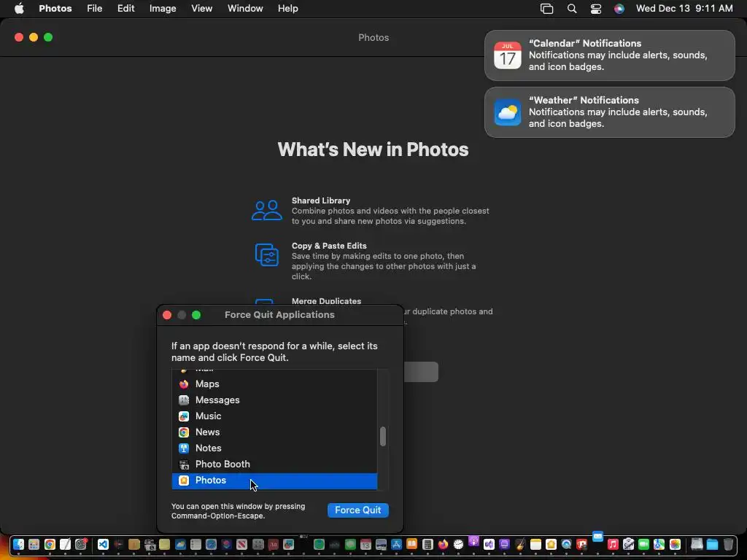Open Spotlight search in the menu bar
This screenshot has height=560, width=747.
(x=572, y=9)
